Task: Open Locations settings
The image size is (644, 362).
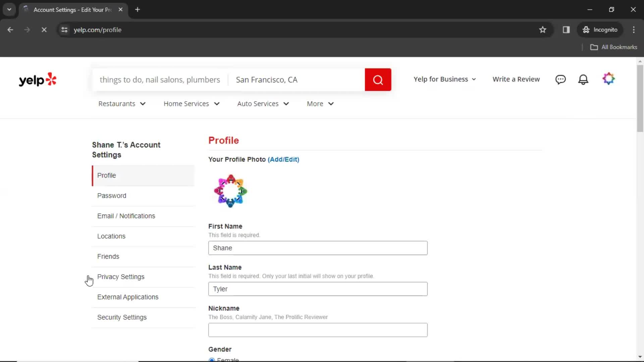Action: pos(143,236)
